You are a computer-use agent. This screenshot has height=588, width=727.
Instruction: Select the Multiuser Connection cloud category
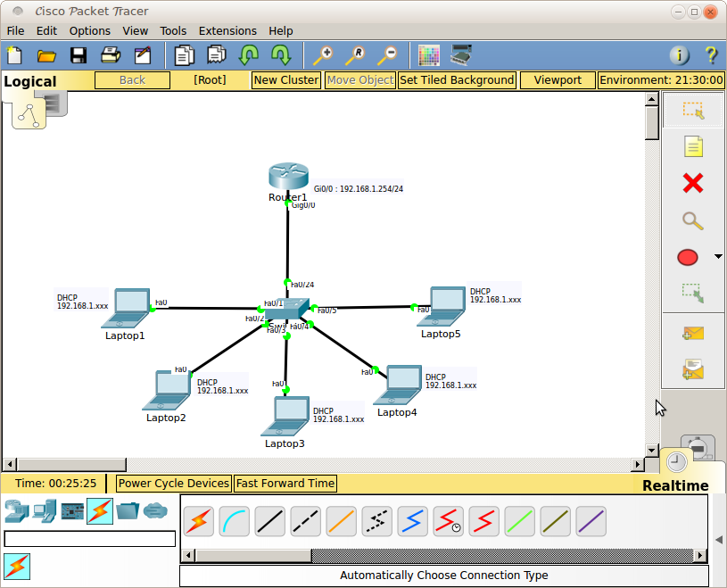tap(155, 511)
